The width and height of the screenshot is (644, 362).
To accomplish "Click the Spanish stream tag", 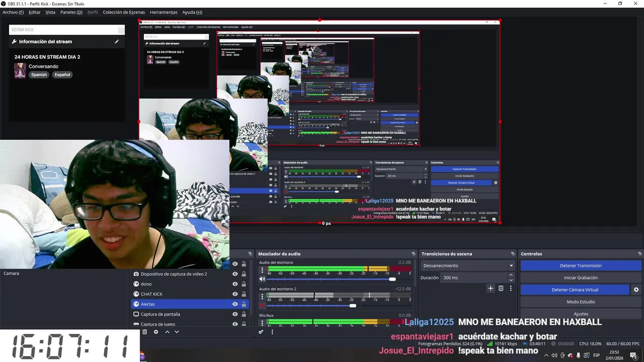I will click(x=39, y=74).
